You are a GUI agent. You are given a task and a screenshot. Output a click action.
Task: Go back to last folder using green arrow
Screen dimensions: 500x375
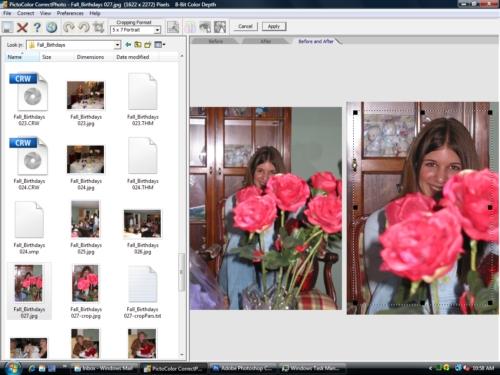(x=128, y=44)
